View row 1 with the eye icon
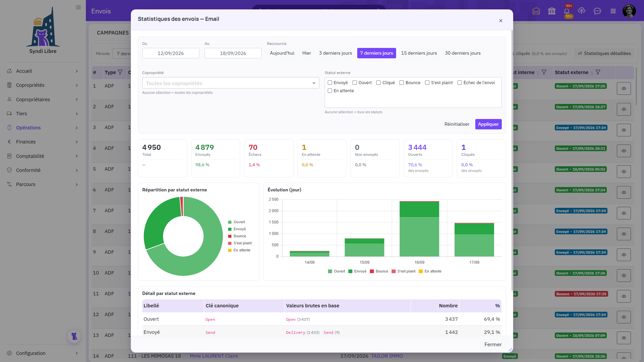Viewport: 644px width, 362px height. click(624, 88)
